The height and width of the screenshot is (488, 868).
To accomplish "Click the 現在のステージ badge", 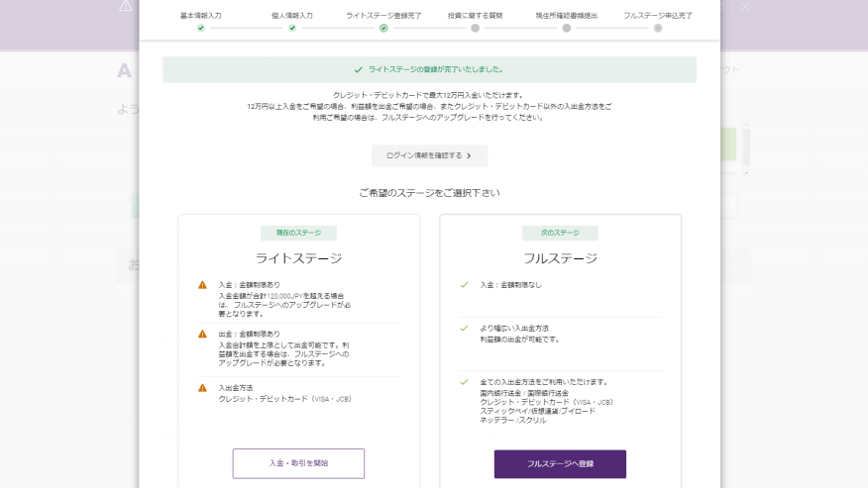I will tap(298, 234).
